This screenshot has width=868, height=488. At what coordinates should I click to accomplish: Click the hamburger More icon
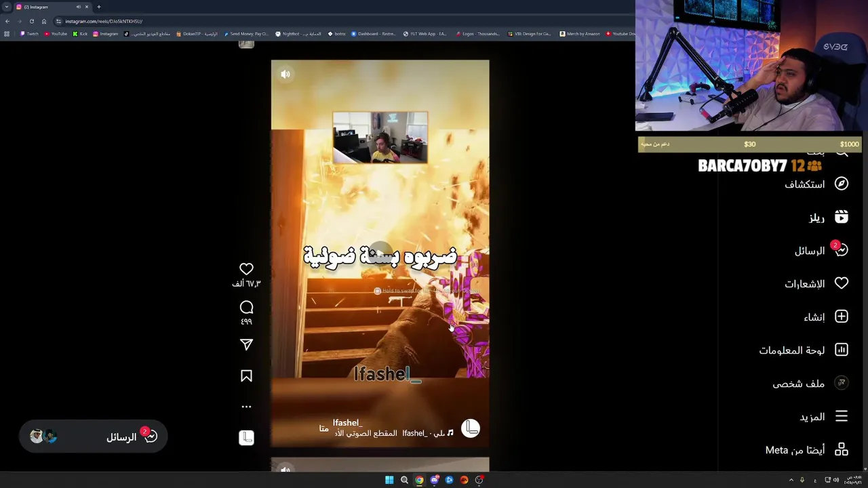point(842,416)
